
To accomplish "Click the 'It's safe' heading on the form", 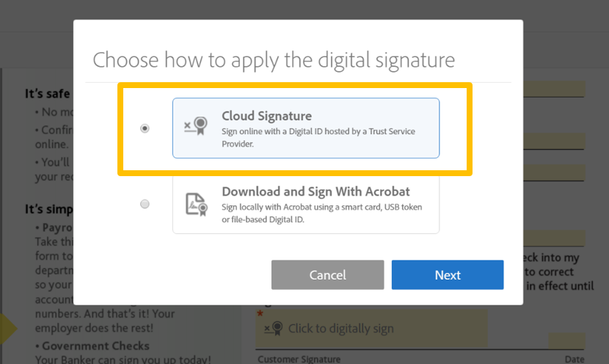I will [x=48, y=94].
